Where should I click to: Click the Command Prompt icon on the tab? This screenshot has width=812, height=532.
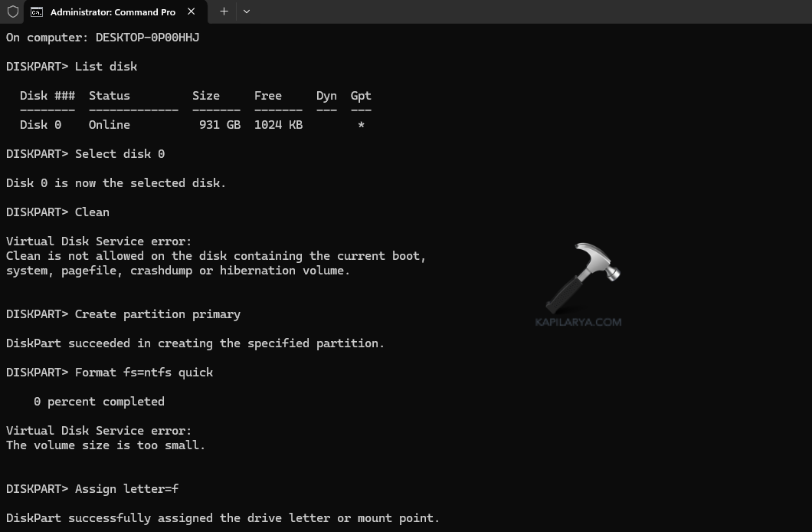pyautogui.click(x=36, y=11)
